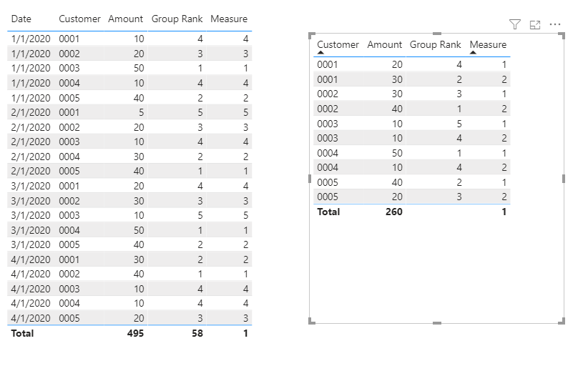Click total group rank 58
The image size is (588, 366).
pos(197,333)
